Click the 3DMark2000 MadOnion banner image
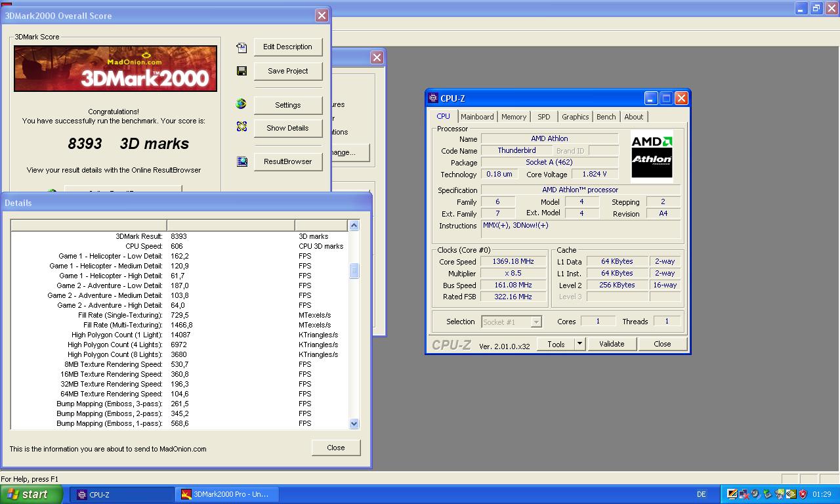840x504 pixels. [x=115, y=68]
